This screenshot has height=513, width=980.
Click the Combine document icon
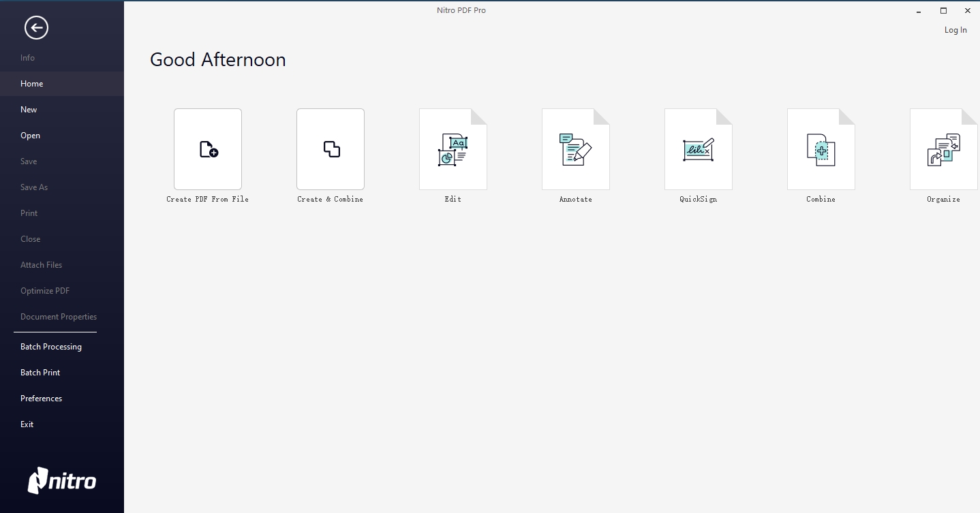(821, 149)
